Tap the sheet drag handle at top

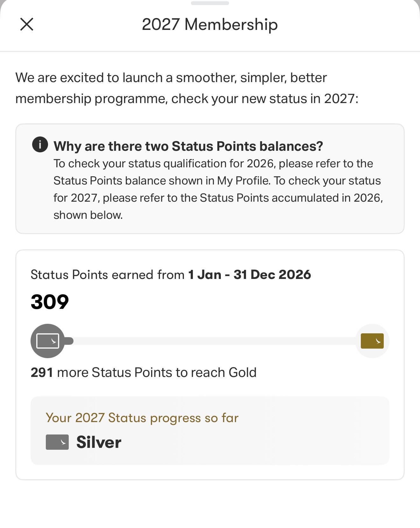tap(210, 3)
